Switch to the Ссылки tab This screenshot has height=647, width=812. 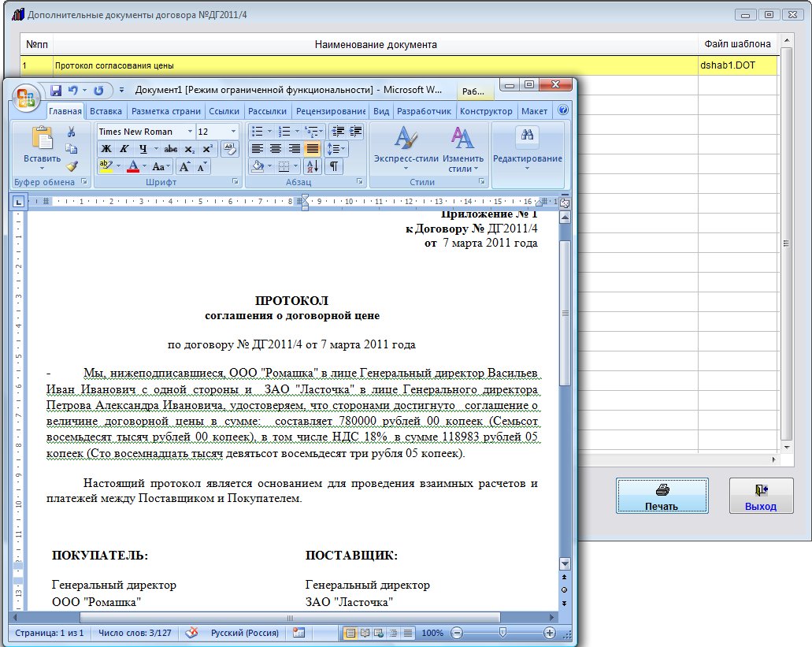(224, 111)
